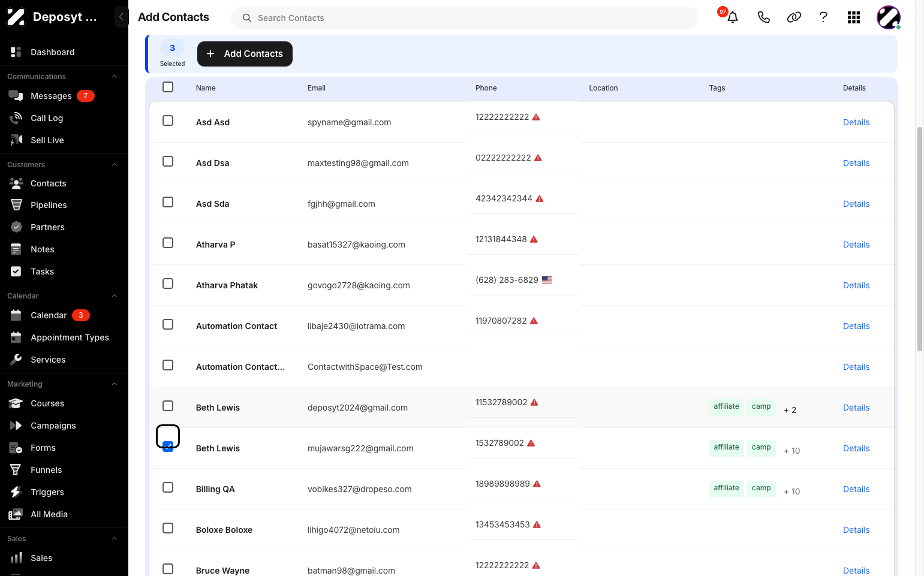Open Details link for Asd Dsa

pyautogui.click(x=856, y=163)
